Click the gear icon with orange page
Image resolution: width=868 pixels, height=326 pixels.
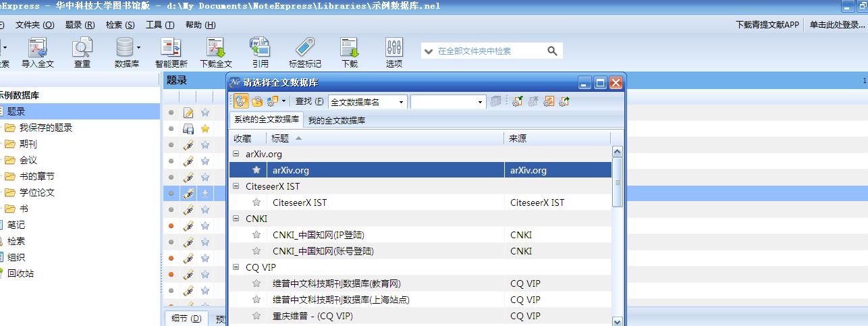[549, 101]
